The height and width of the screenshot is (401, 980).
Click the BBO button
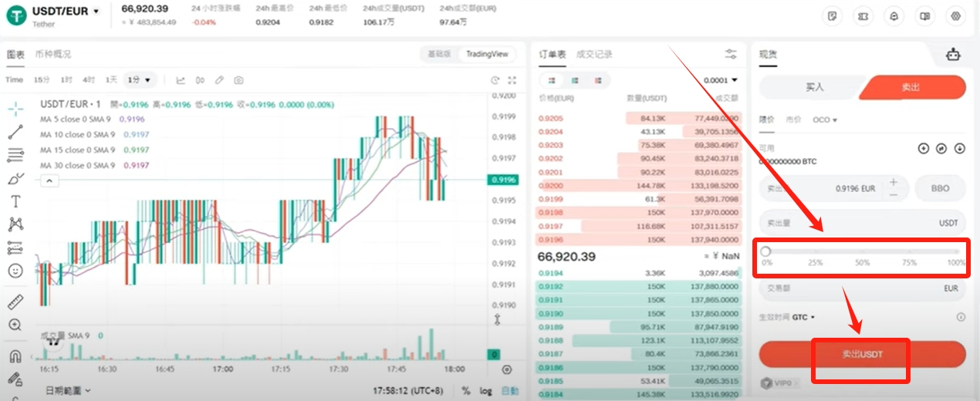click(940, 188)
